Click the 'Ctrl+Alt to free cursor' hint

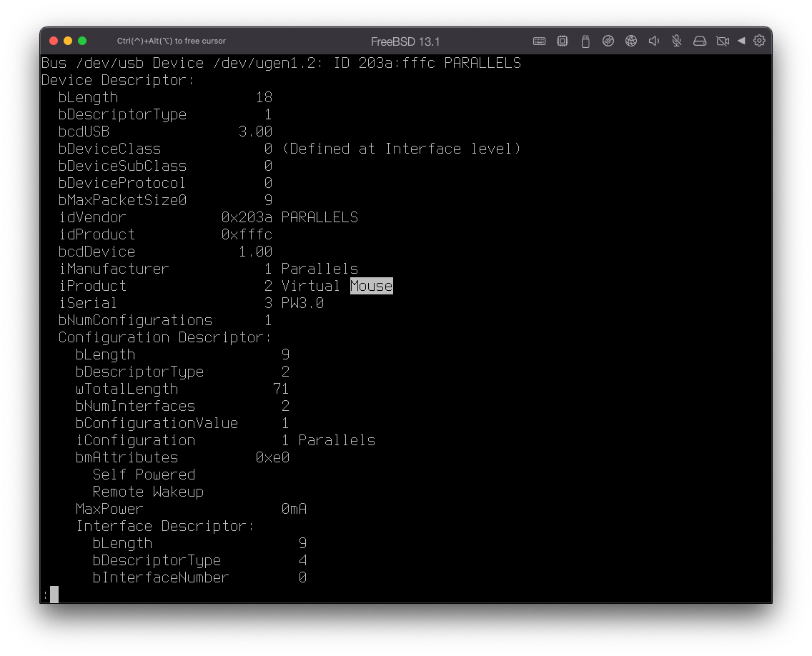[x=172, y=41]
